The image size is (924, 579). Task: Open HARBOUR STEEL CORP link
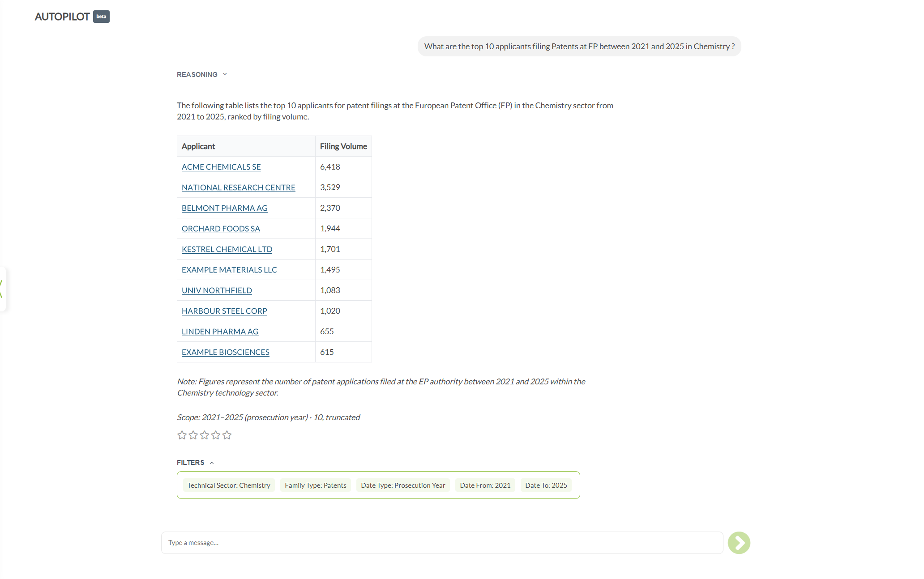(224, 311)
